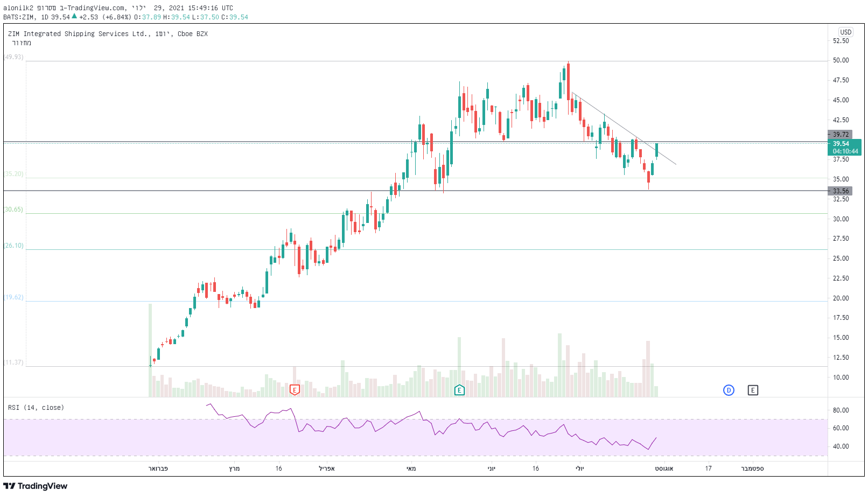Click the O:37.89 open value in header
Viewport: 868px width, 496px height.
[148, 17]
